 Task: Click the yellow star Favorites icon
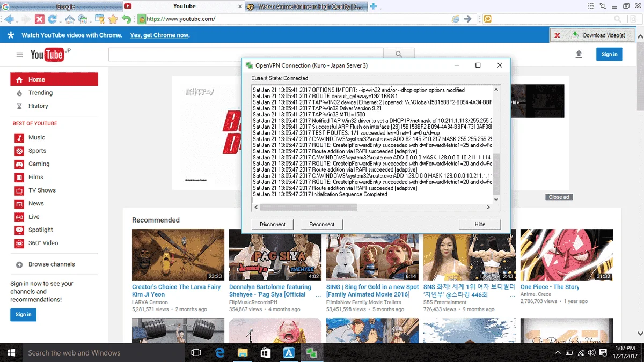pos(113,19)
